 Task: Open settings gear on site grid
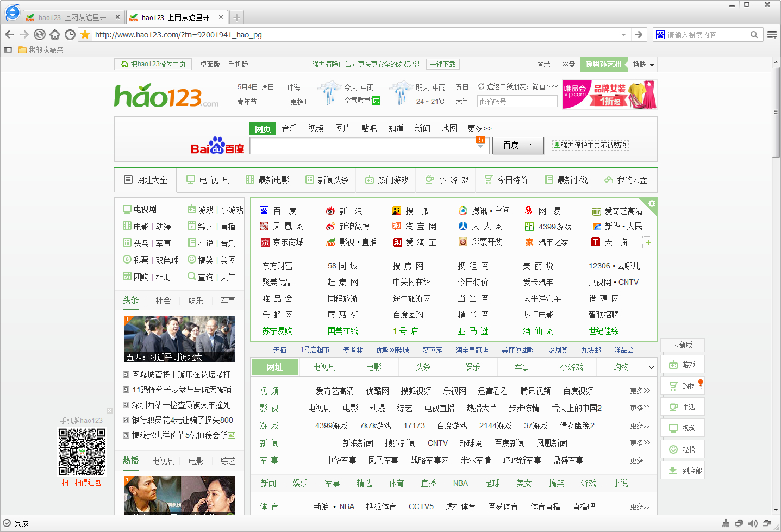pos(652,203)
